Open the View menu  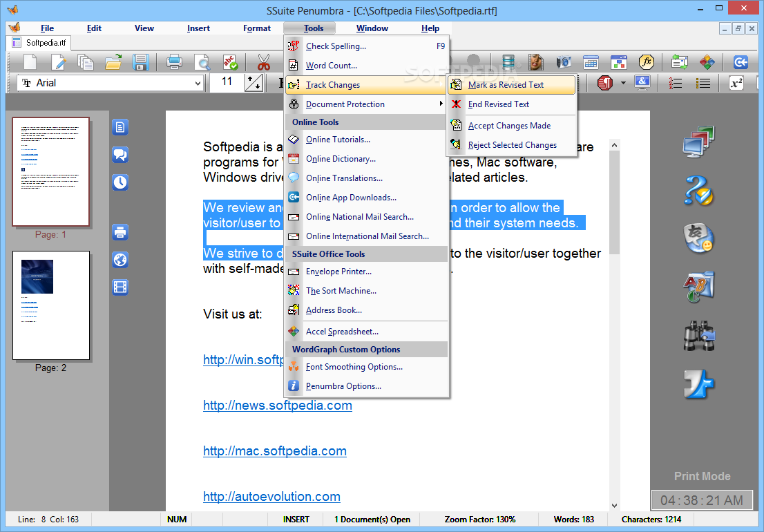click(x=144, y=28)
